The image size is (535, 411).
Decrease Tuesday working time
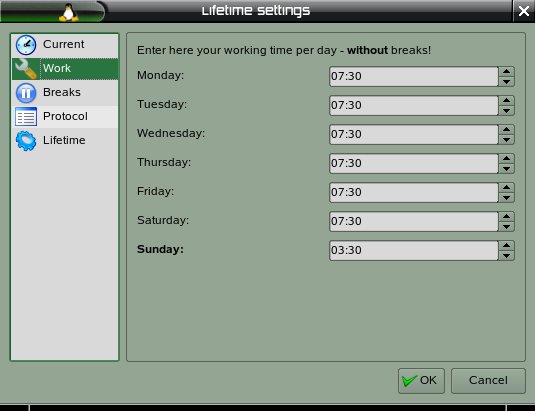pyautogui.click(x=506, y=111)
